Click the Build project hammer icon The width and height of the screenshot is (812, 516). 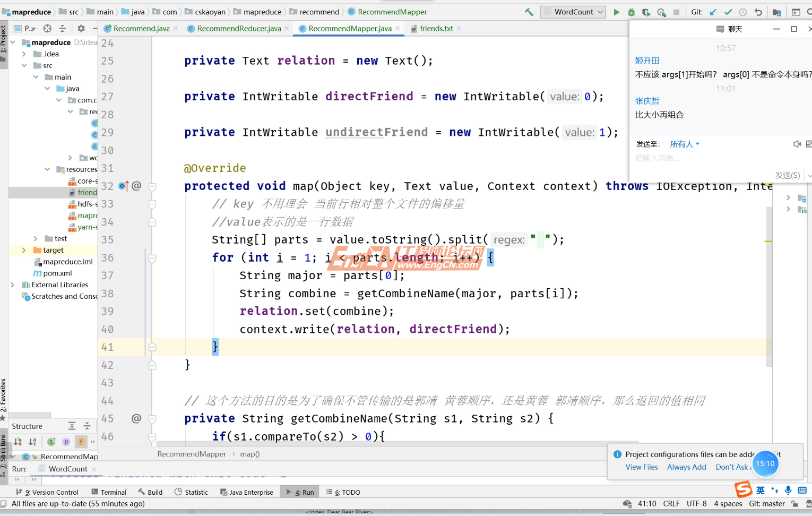[529, 12]
